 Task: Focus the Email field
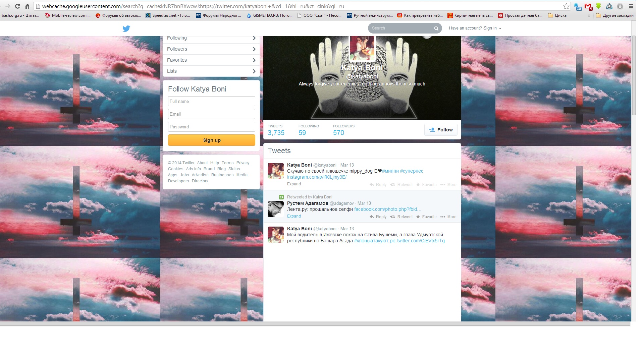click(212, 114)
